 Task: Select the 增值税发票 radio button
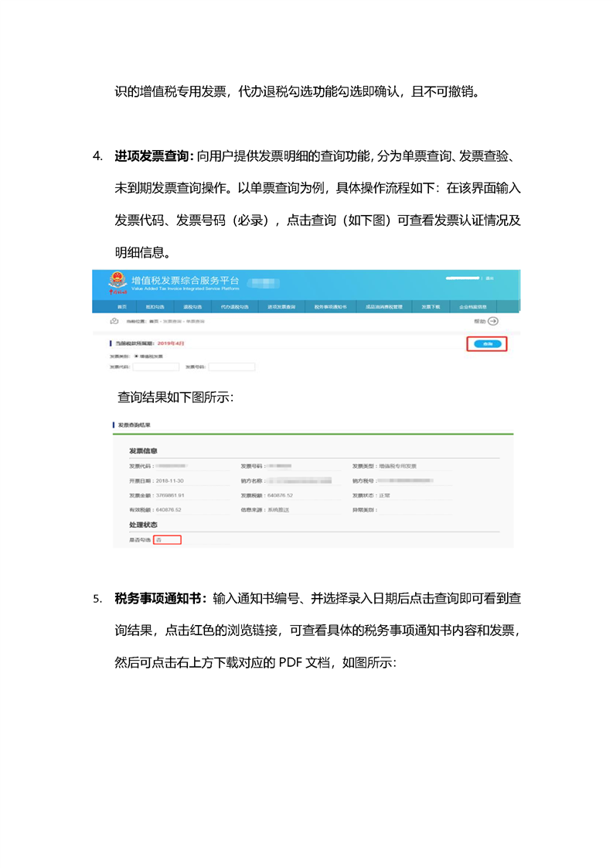(x=136, y=356)
